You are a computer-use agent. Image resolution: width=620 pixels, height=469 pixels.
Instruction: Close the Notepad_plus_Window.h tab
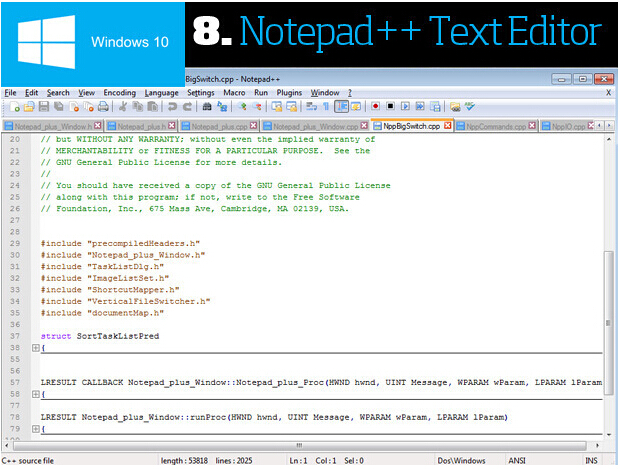coord(98,126)
